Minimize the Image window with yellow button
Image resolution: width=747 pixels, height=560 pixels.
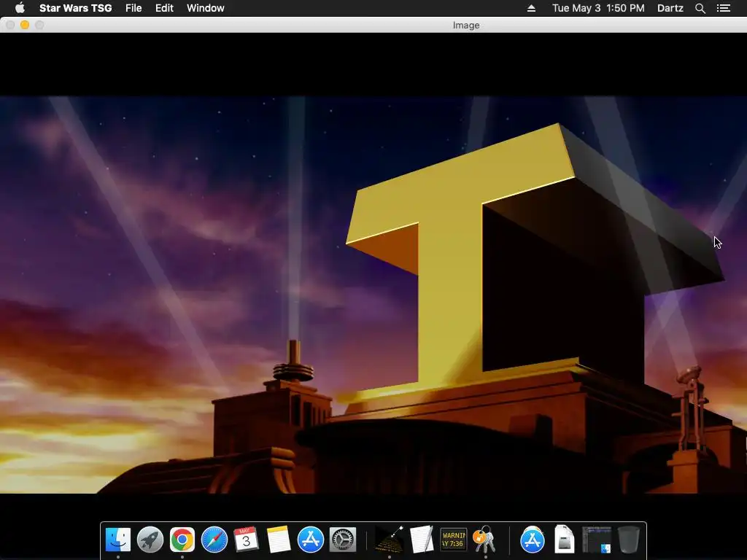click(x=25, y=25)
